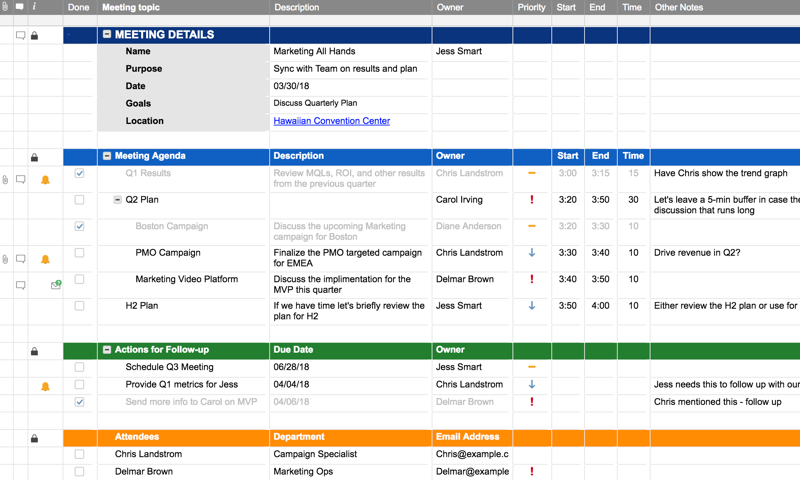This screenshot has width=800, height=480.
Task: Click the blue down-arrow priority for H2 Plan
Action: [531, 306]
